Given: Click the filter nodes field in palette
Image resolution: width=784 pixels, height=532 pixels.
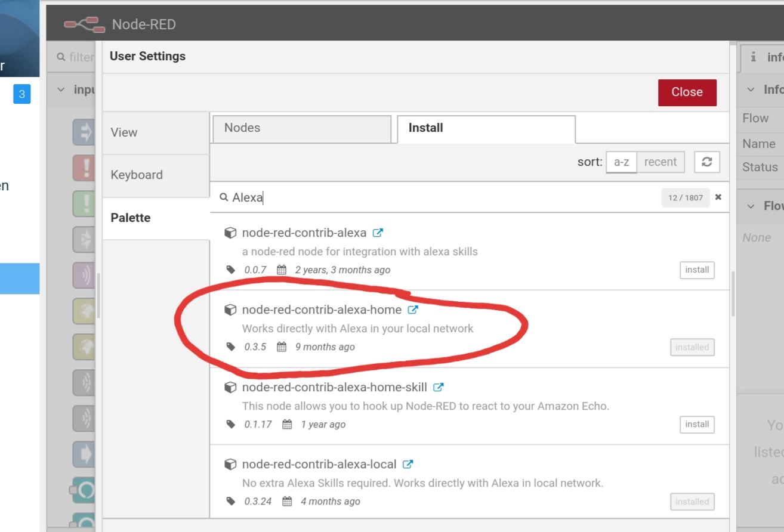Looking at the screenshot, I should point(76,57).
